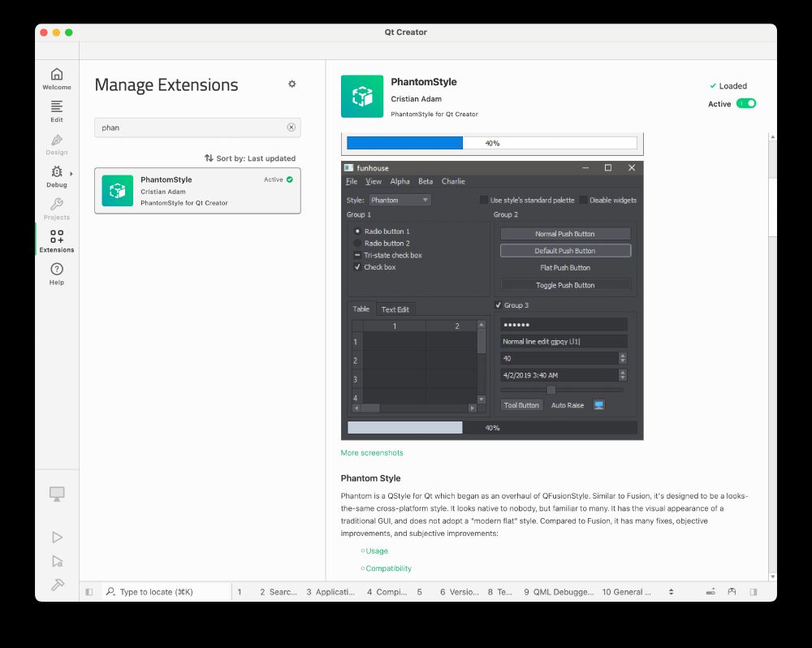Open the Sort by Last updated dropdown
The image size is (812, 648).
(x=250, y=158)
